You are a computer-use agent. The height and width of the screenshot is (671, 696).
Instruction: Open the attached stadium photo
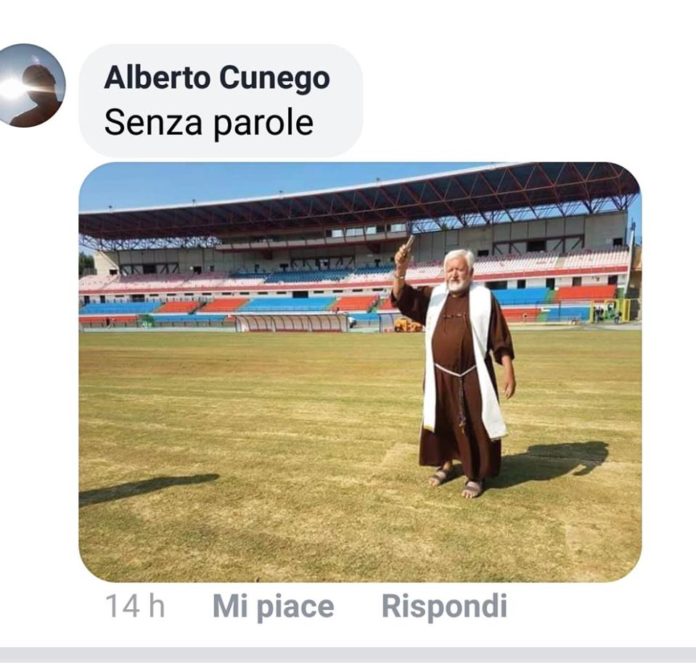[360, 372]
